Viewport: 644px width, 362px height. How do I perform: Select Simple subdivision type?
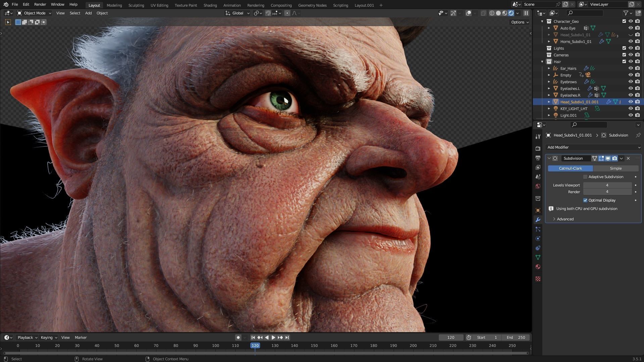point(615,168)
